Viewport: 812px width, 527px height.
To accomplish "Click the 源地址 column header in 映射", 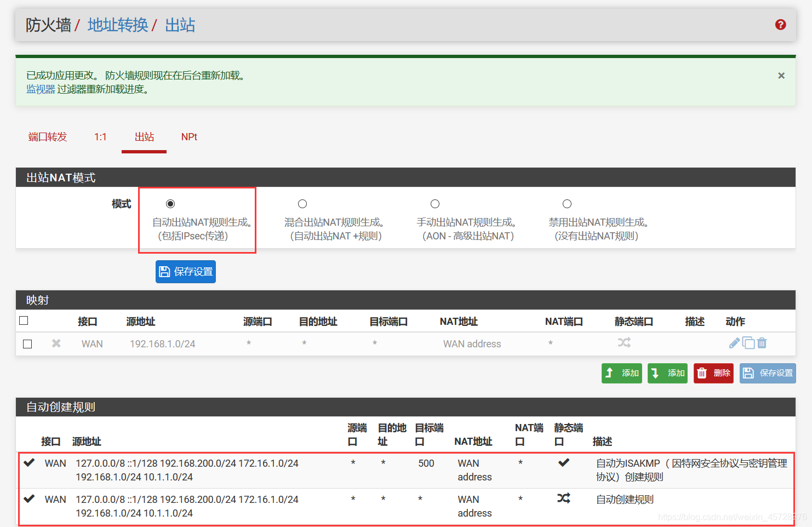I will pyautogui.click(x=141, y=322).
